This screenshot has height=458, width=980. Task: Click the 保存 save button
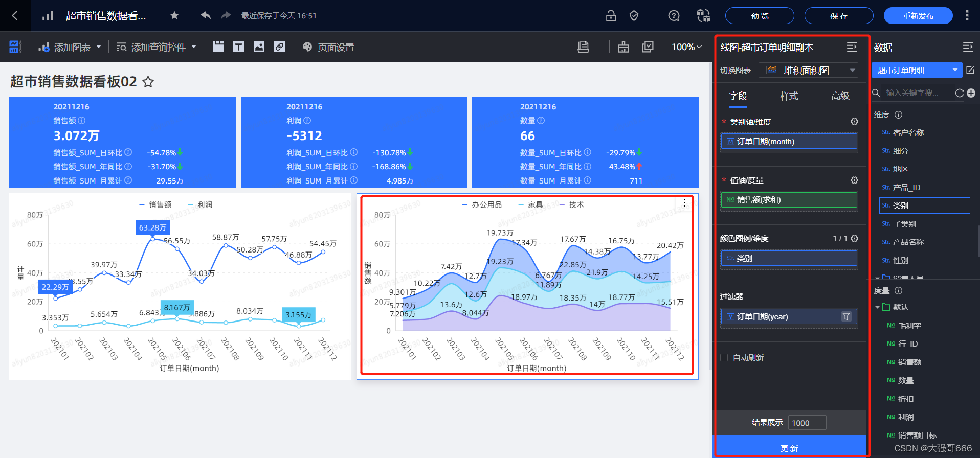coord(839,16)
